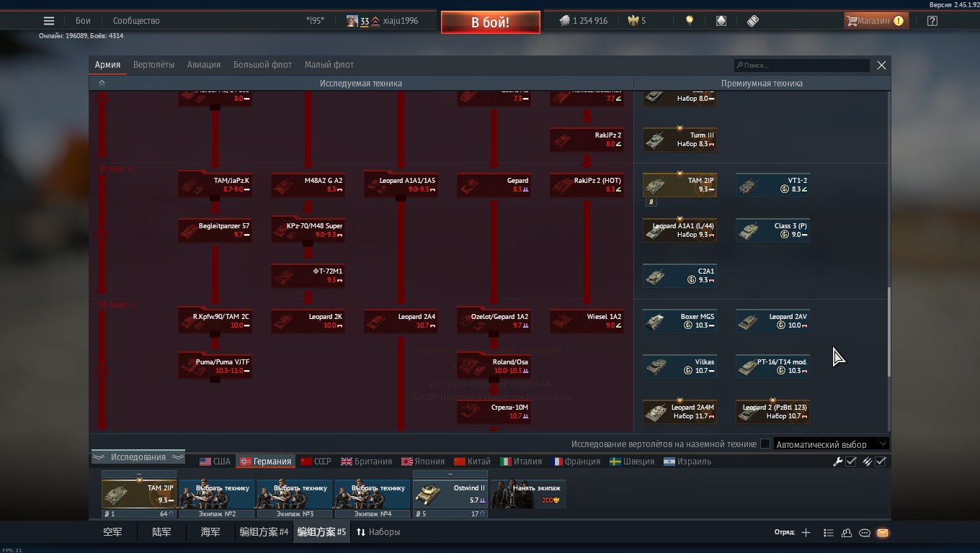Open the inventory tickets icon

(753, 21)
